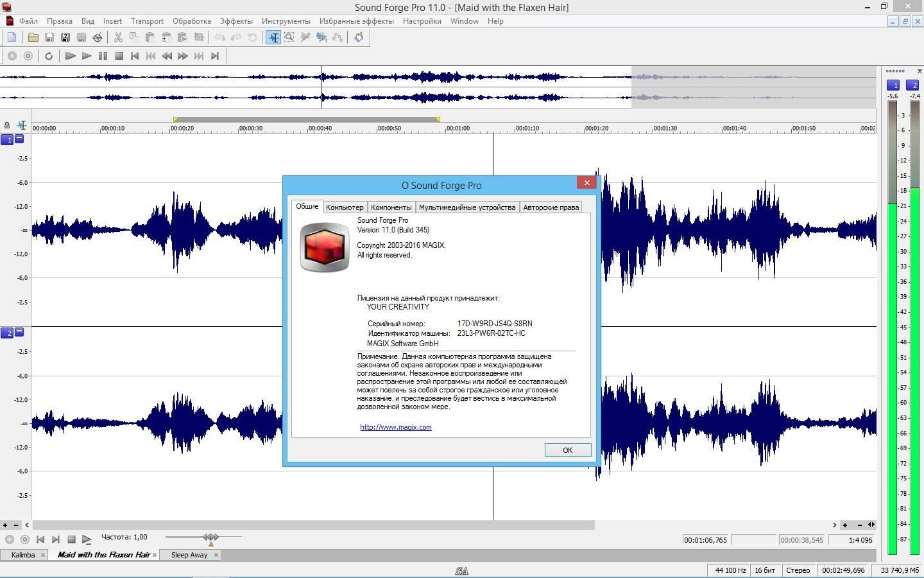The height and width of the screenshot is (578, 924).
Task: Toggle meter channel 1 button
Action: click(893, 85)
